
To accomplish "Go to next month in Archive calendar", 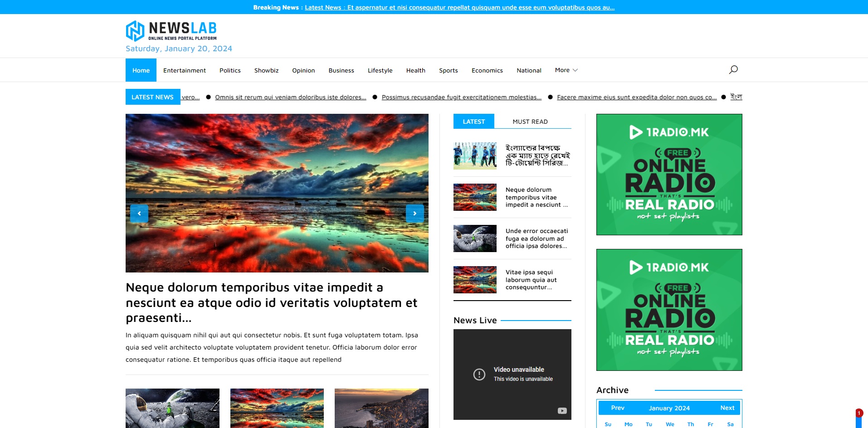I will pos(727,408).
